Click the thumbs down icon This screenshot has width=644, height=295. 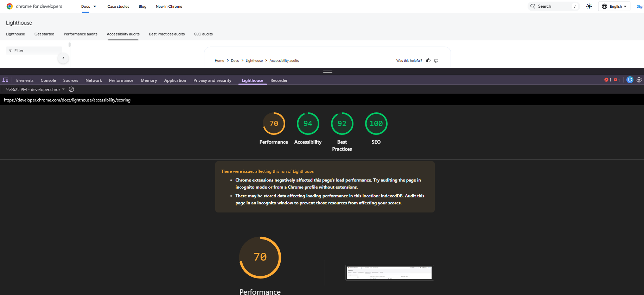436,60
